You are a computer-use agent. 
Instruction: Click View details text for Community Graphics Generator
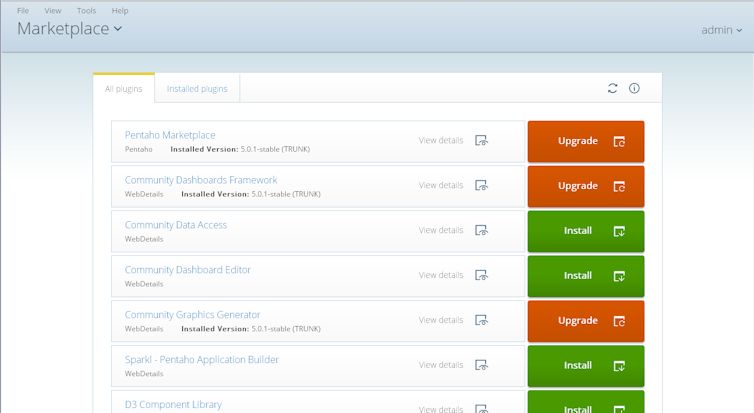tap(441, 320)
